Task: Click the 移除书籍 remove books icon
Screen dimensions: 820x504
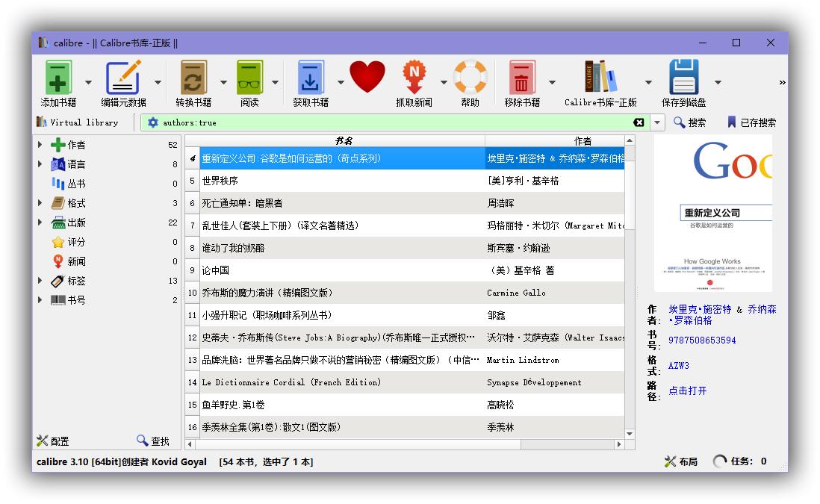Action: (522, 78)
